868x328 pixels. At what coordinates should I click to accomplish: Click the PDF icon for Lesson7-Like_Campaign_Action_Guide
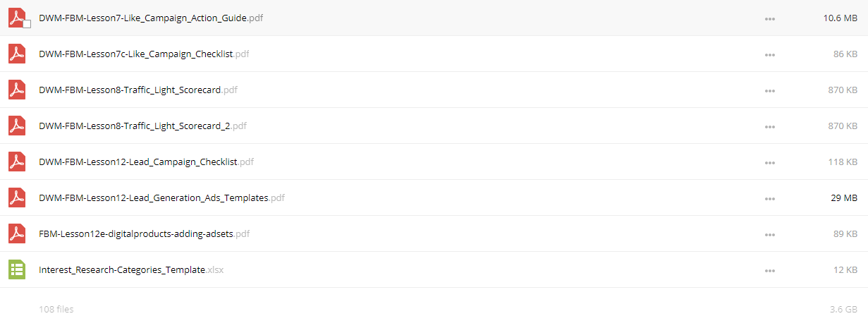[17, 18]
